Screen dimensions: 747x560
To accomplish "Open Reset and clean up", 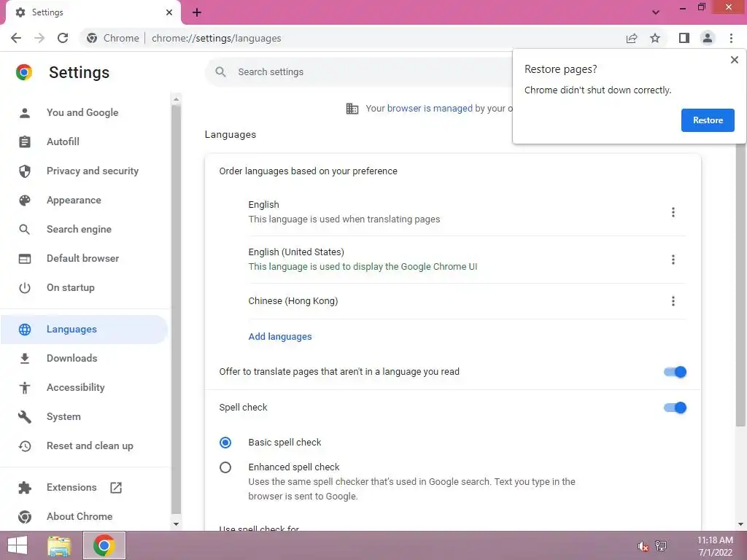I will pyautogui.click(x=90, y=446).
